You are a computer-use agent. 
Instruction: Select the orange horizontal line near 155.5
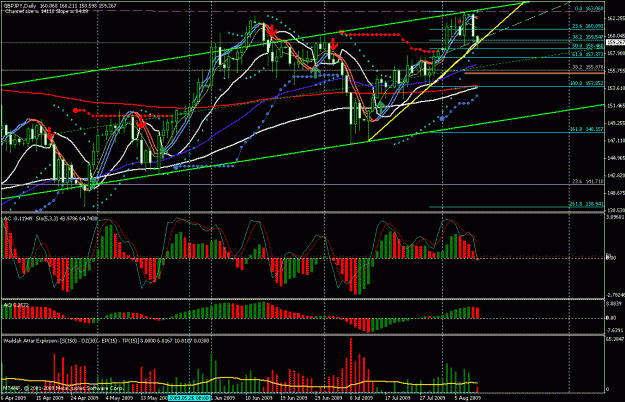pyautogui.click(x=534, y=73)
